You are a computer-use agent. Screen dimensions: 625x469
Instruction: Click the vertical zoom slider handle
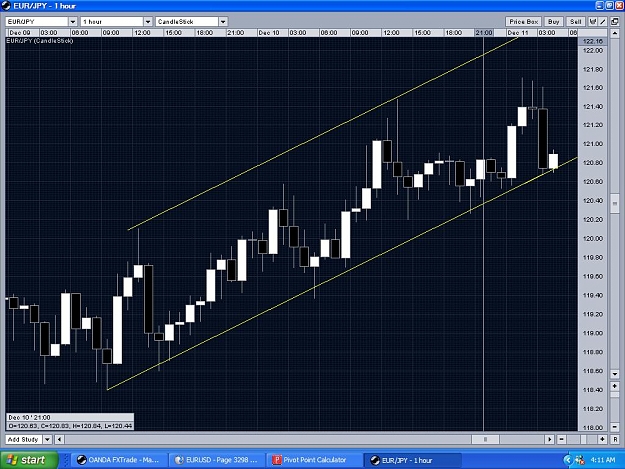(615, 394)
